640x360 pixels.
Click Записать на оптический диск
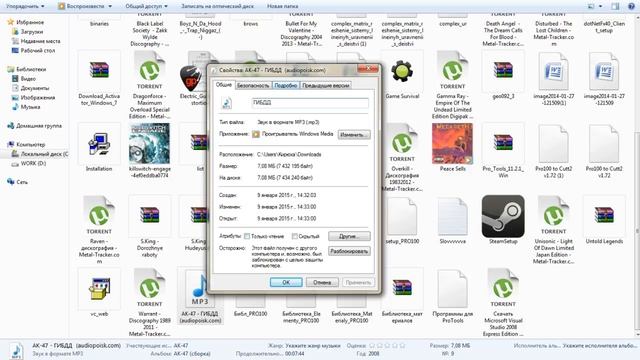pyautogui.click(x=218, y=6)
